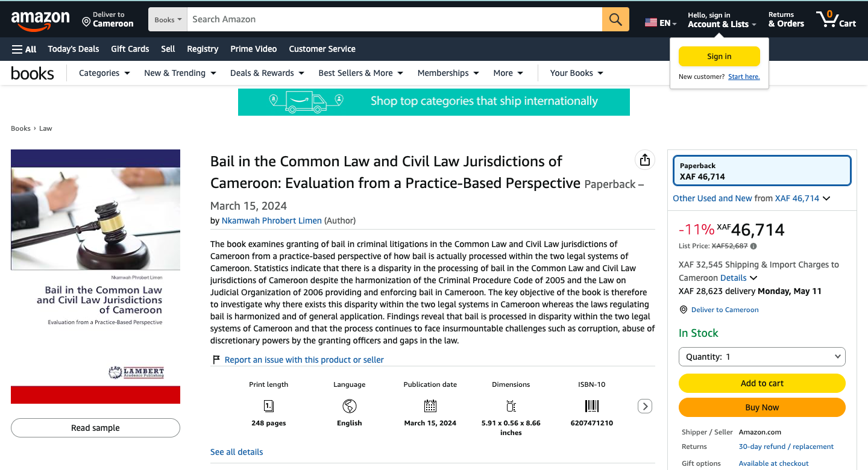Click the list price info icon
Image resolution: width=868 pixels, height=470 pixels.
click(753, 246)
